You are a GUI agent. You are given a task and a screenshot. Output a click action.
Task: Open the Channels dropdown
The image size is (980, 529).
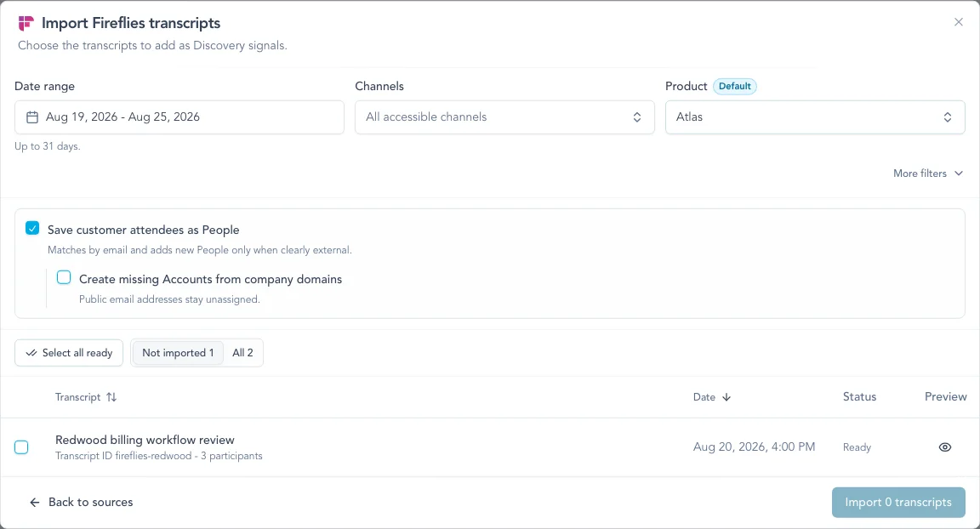point(504,117)
